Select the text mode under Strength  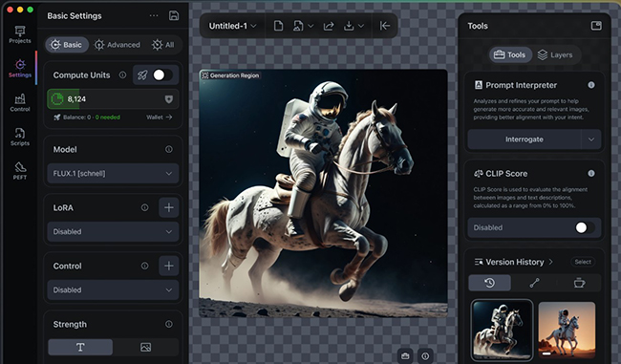tap(80, 348)
